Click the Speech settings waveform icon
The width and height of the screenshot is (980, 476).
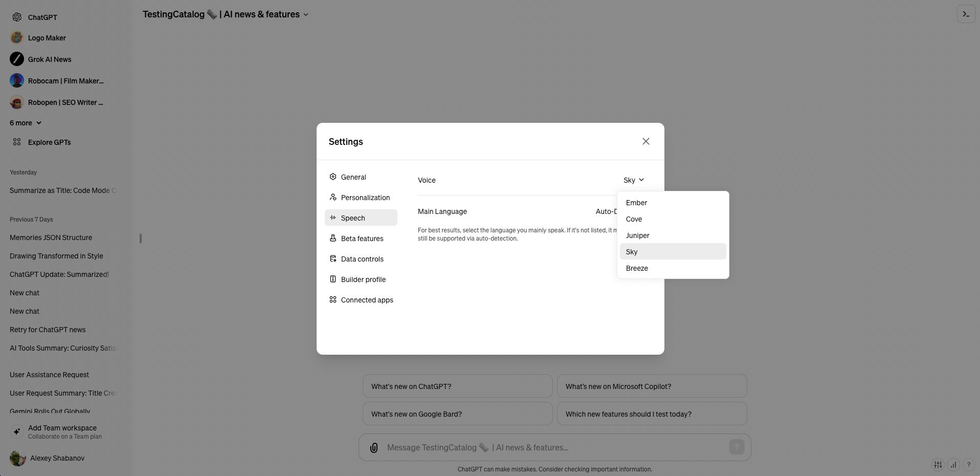click(x=333, y=218)
